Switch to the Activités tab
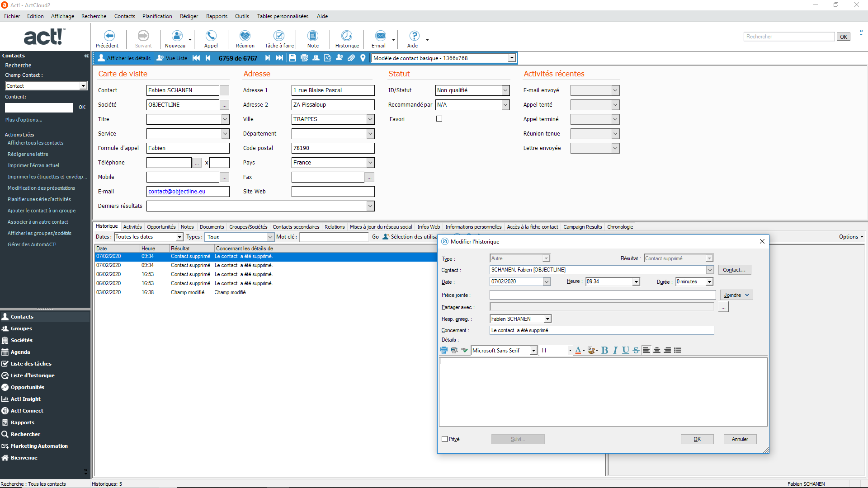868x488 pixels. pos(132,227)
